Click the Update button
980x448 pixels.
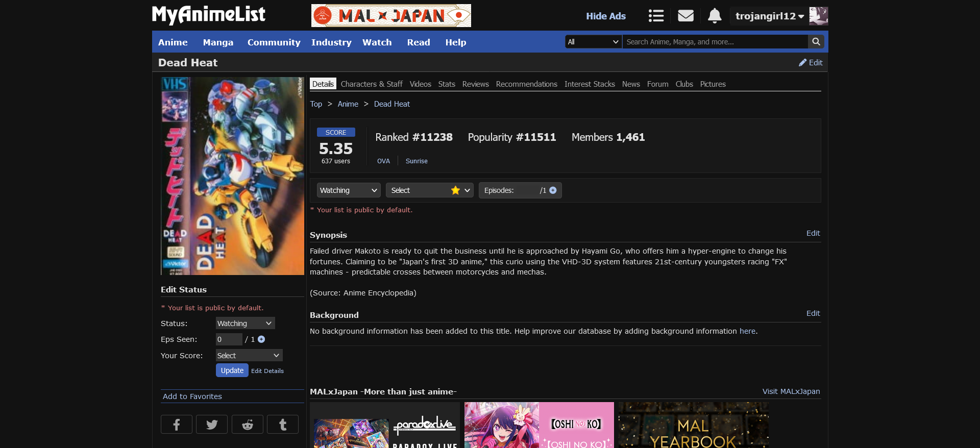tap(232, 370)
